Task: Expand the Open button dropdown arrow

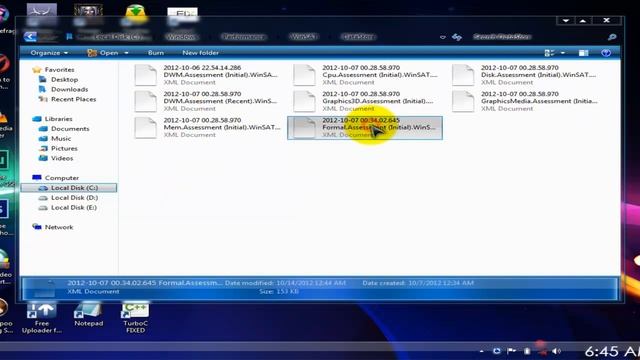Action: point(127,53)
